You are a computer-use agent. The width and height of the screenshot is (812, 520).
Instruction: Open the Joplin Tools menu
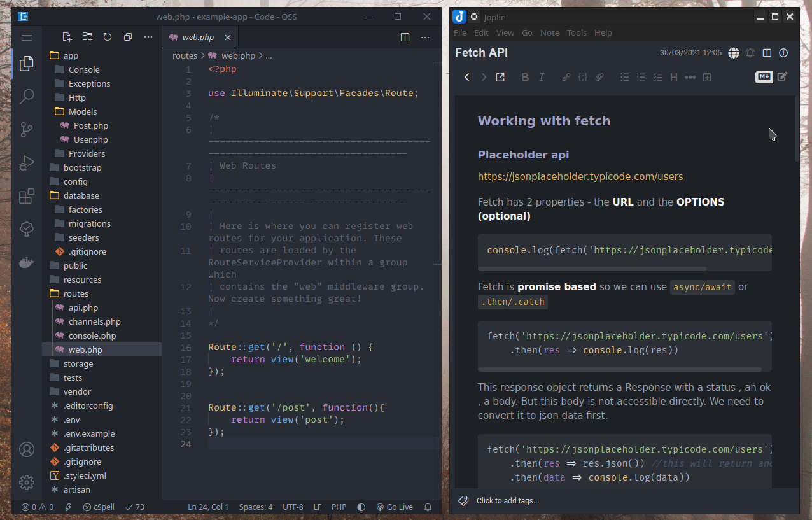[577, 32]
